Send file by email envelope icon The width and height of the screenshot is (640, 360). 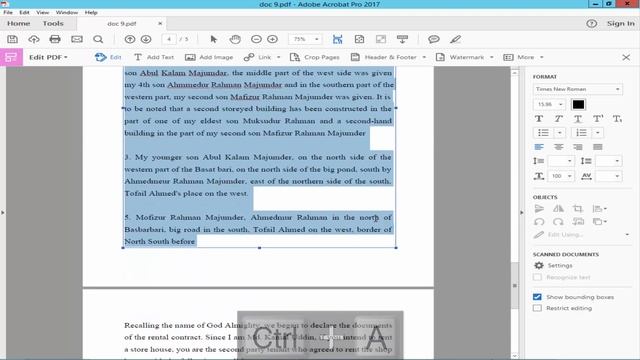tap(77, 39)
